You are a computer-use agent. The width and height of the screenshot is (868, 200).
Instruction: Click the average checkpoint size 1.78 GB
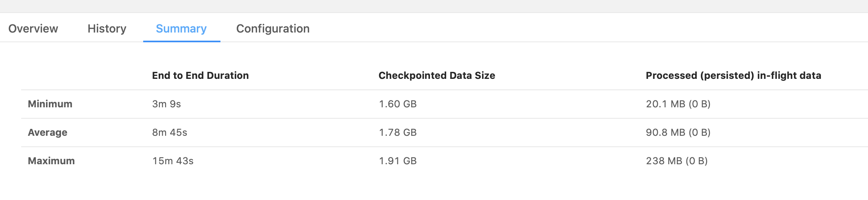[x=397, y=133]
